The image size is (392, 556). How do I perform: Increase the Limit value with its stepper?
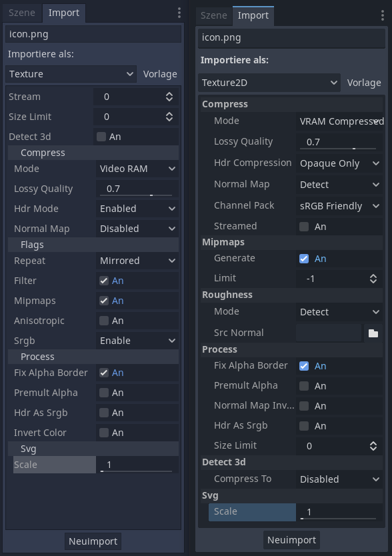click(x=373, y=275)
